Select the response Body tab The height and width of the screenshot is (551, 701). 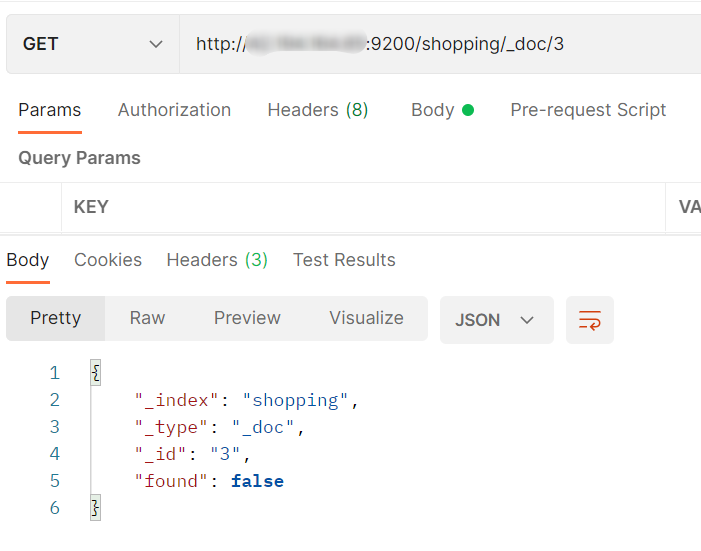[28, 260]
